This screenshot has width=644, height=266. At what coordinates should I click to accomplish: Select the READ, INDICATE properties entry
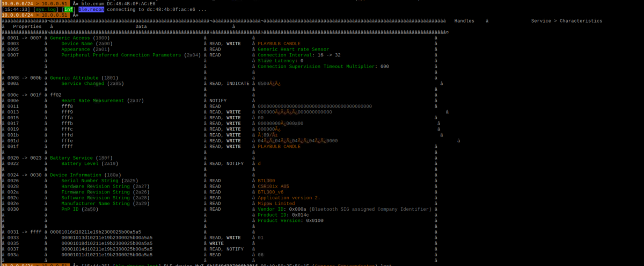(229, 83)
